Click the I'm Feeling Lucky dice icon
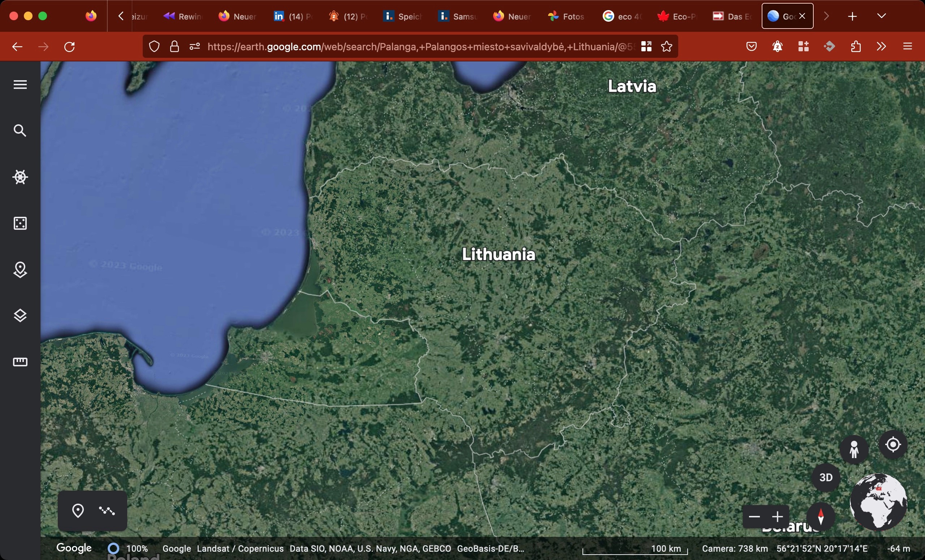925x560 pixels. (x=20, y=223)
